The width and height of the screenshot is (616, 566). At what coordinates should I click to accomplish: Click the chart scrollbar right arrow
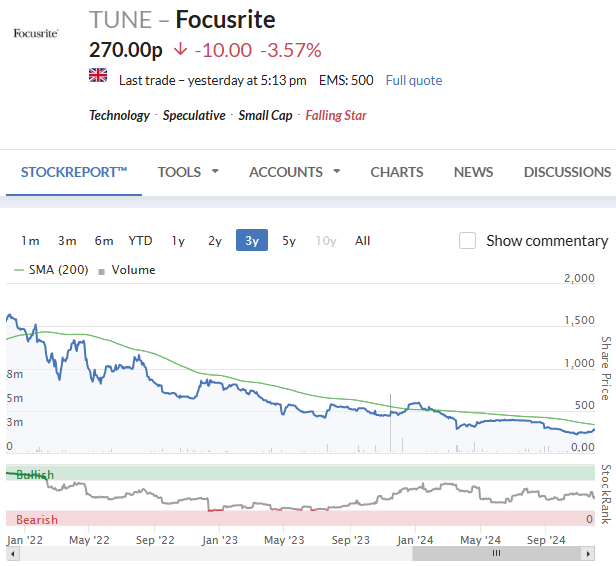[588, 554]
